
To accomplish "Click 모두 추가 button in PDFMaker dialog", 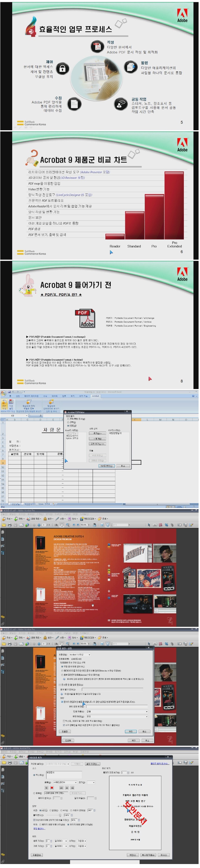I will (97, 444).
